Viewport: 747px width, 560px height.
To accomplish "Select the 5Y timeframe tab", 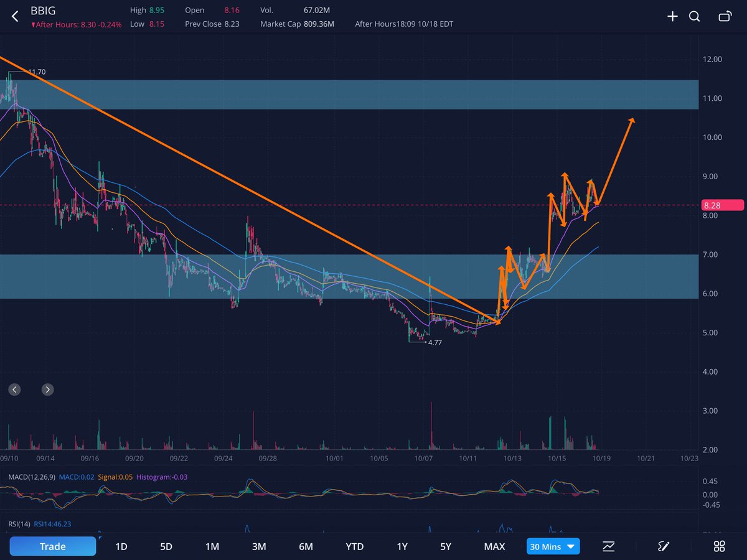I will click(446, 547).
